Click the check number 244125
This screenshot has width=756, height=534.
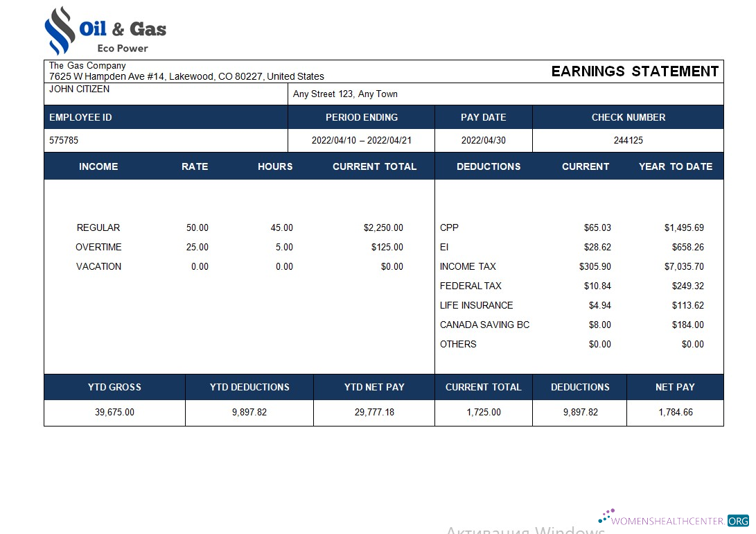click(628, 141)
